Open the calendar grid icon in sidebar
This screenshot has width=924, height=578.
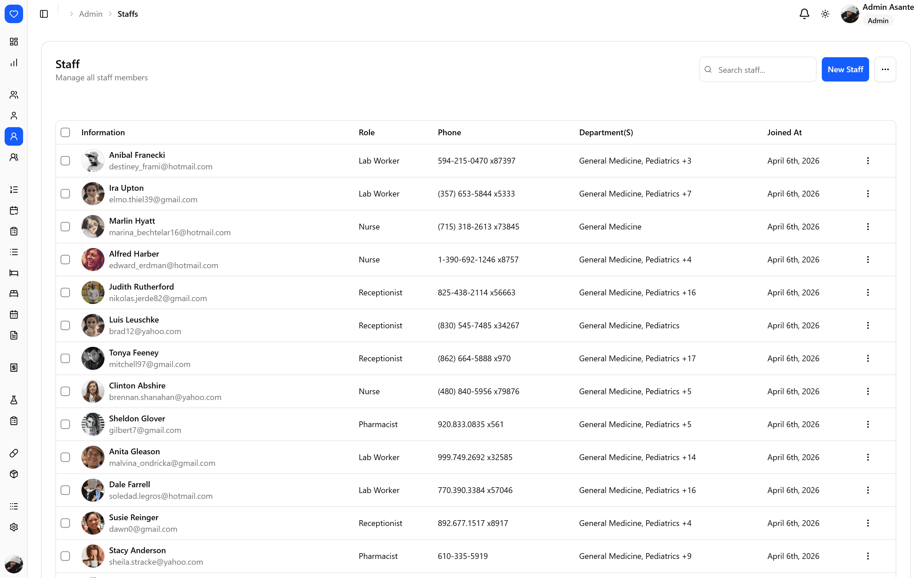coord(14,315)
